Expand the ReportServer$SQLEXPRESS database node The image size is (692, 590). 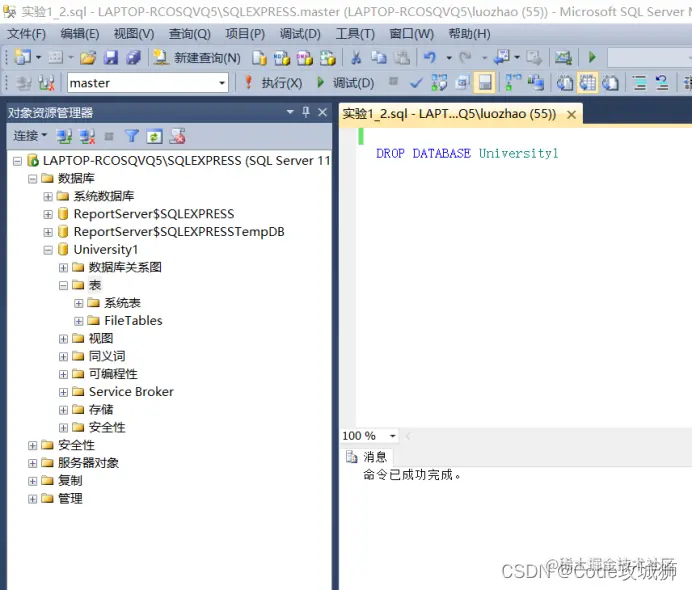click(x=48, y=214)
